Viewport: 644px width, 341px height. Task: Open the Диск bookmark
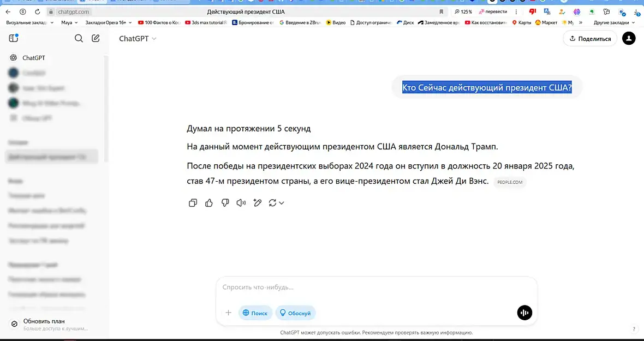406,22
